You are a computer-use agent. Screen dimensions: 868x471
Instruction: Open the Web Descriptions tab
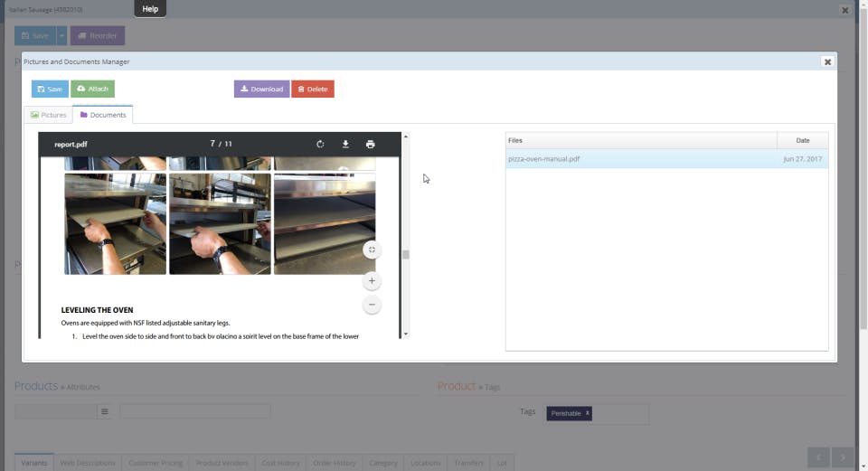(88, 463)
